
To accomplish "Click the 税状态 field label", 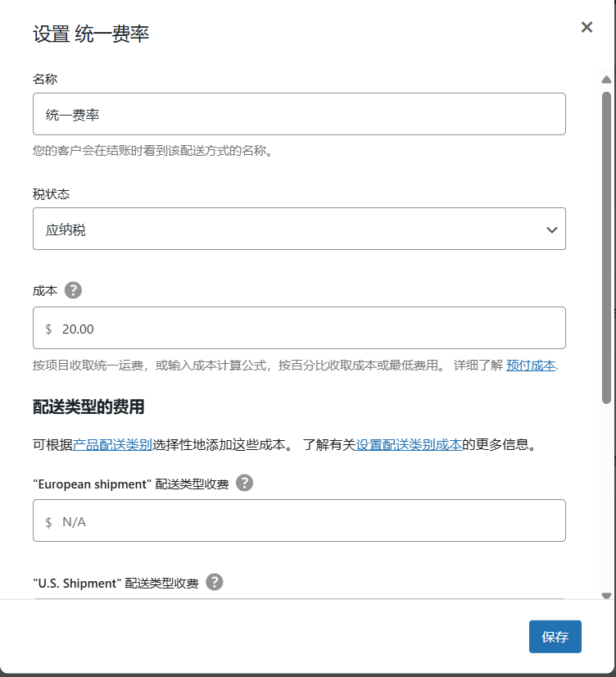I will 51,194.
